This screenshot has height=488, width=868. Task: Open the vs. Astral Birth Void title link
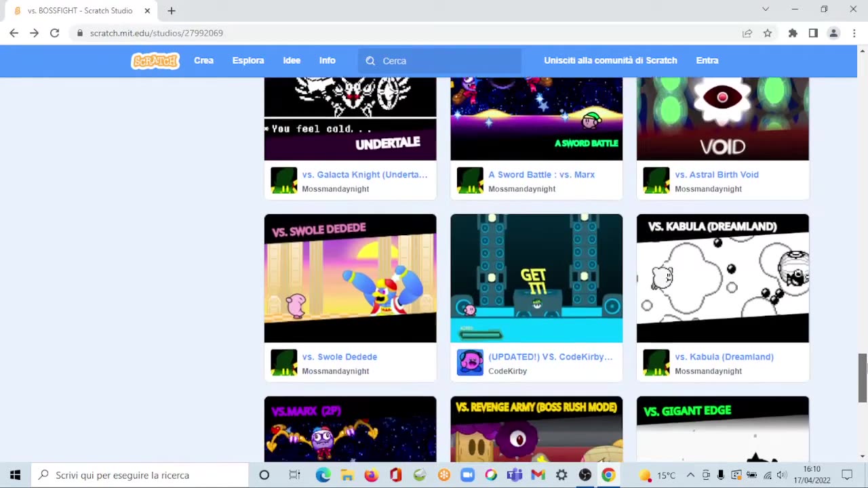point(717,175)
